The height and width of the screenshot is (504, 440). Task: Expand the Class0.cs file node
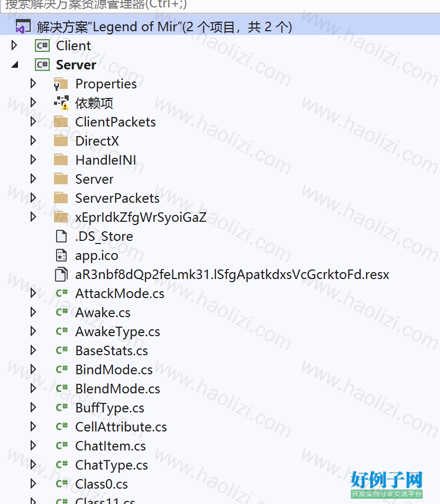[33, 483]
